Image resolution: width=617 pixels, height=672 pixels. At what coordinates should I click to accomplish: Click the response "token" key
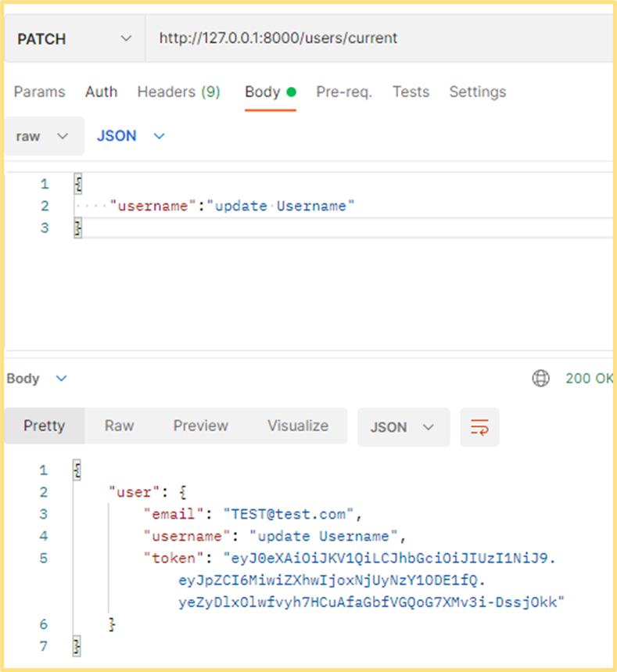click(x=174, y=559)
